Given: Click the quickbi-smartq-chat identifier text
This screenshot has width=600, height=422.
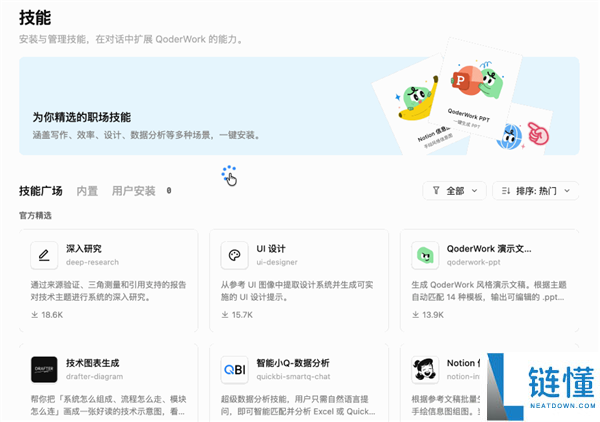Looking at the screenshot, I should click(x=293, y=376).
